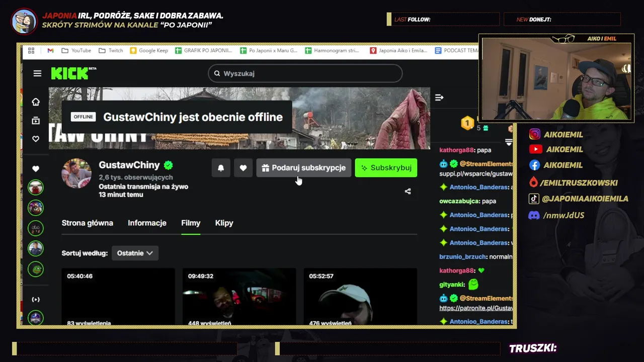Click the Chrome apps grid icon in bookmarks bar
Screen dimensions: 644x362
tap(31, 50)
